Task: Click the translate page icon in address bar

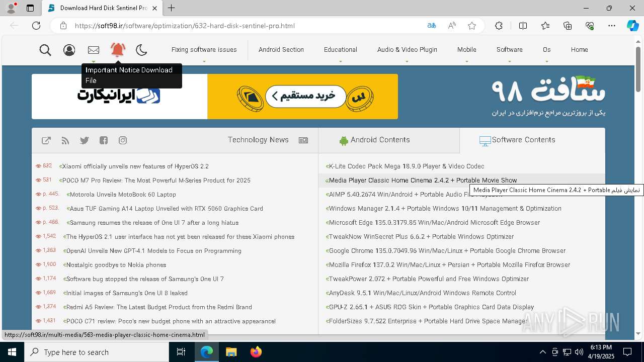Action: [432, 26]
